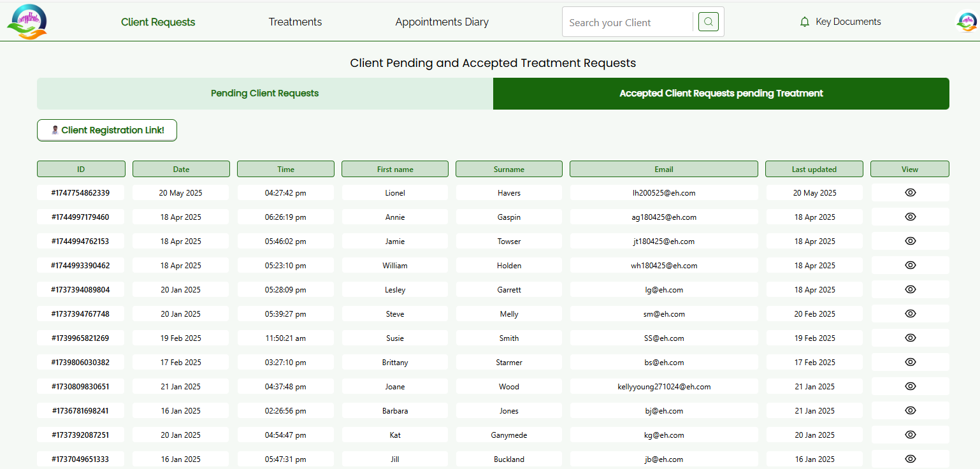Click the First name column header

coord(395,169)
